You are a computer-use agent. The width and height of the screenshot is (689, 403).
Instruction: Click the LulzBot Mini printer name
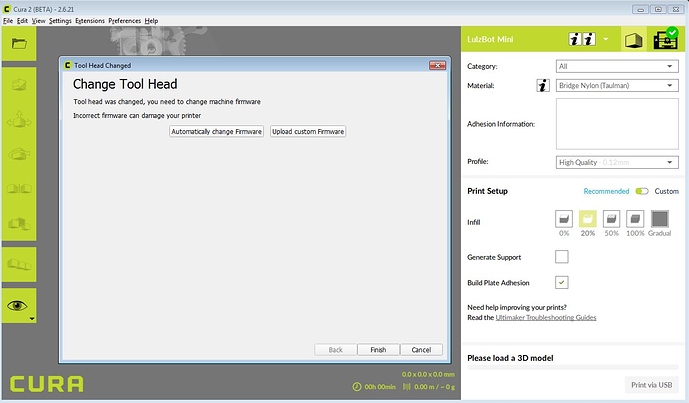pos(490,39)
